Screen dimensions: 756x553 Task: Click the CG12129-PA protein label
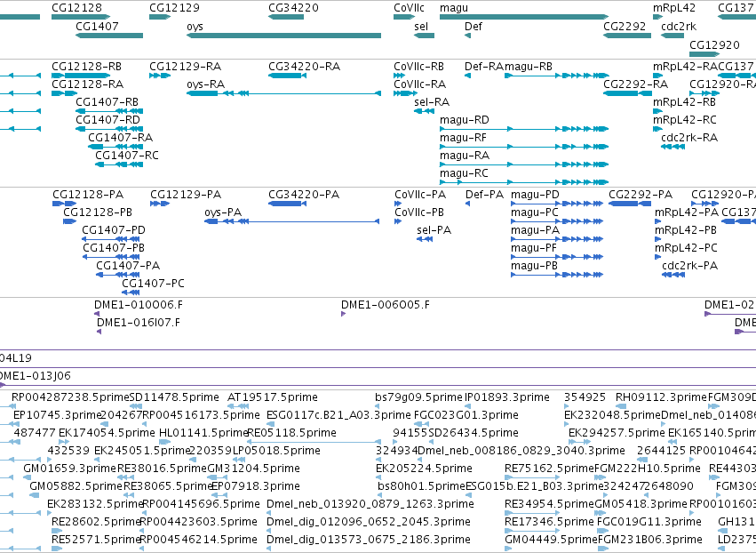186,195
